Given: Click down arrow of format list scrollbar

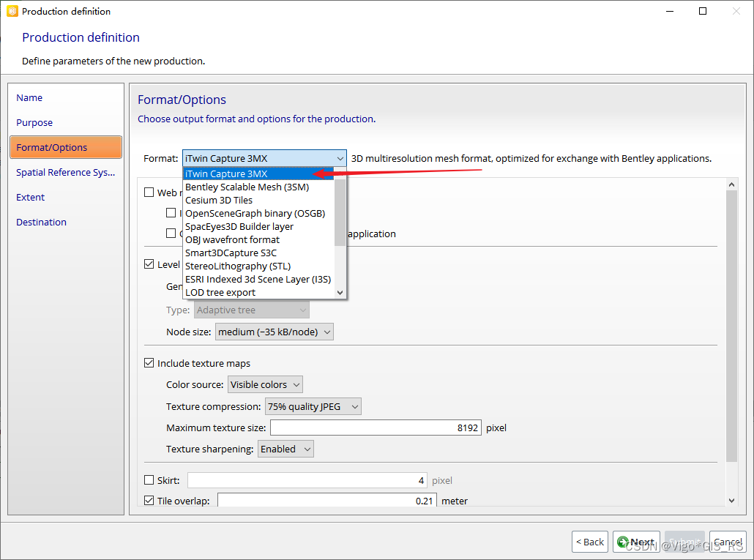Looking at the screenshot, I should (x=340, y=292).
